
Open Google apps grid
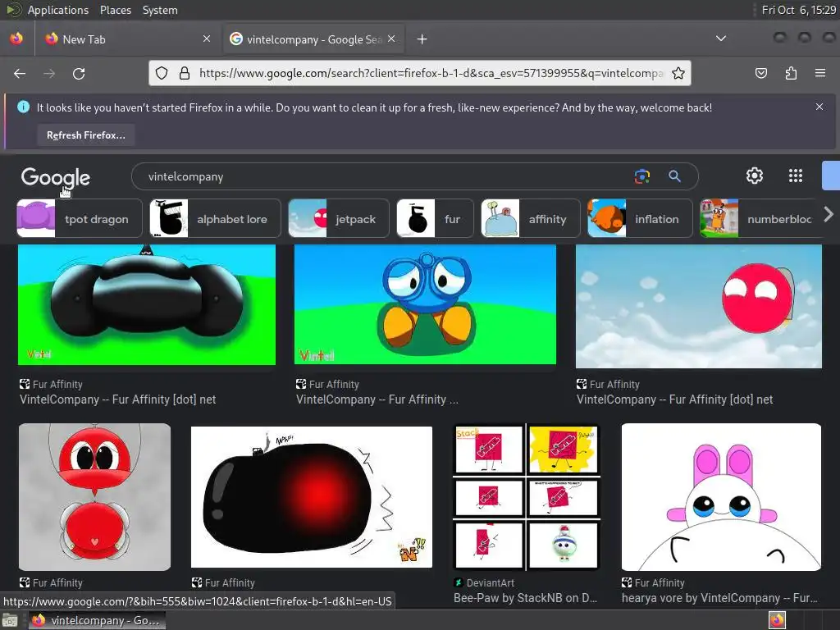(x=796, y=176)
